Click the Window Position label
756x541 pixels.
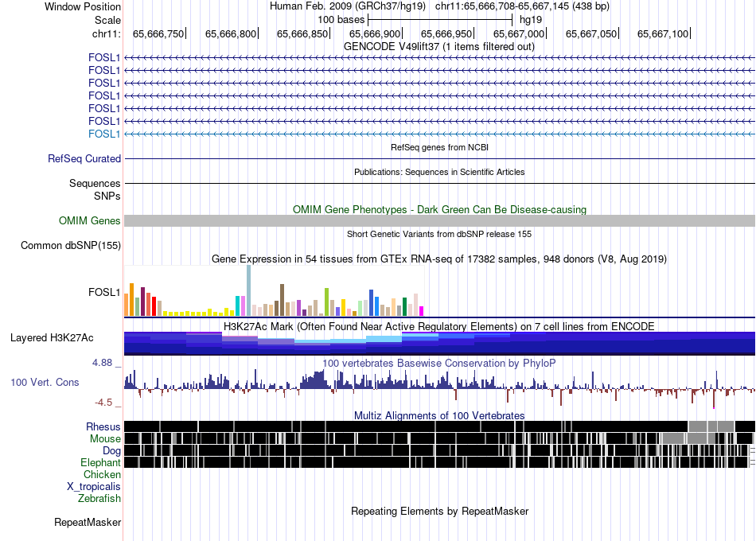pos(83,6)
